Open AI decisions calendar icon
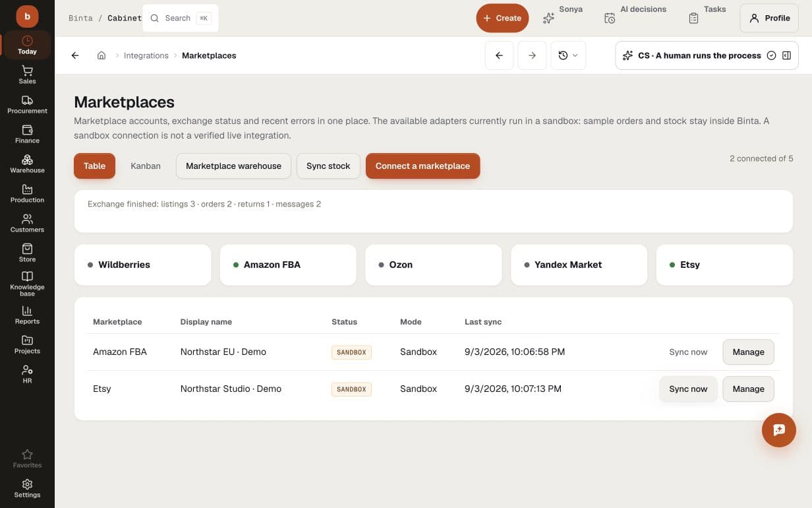 tap(610, 18)
